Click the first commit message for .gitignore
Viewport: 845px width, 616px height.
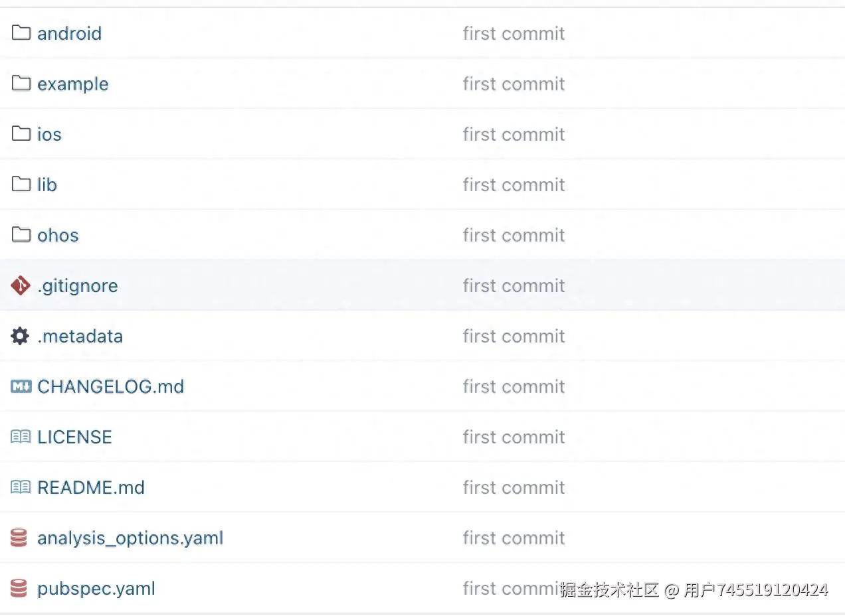tap(514, 285)
